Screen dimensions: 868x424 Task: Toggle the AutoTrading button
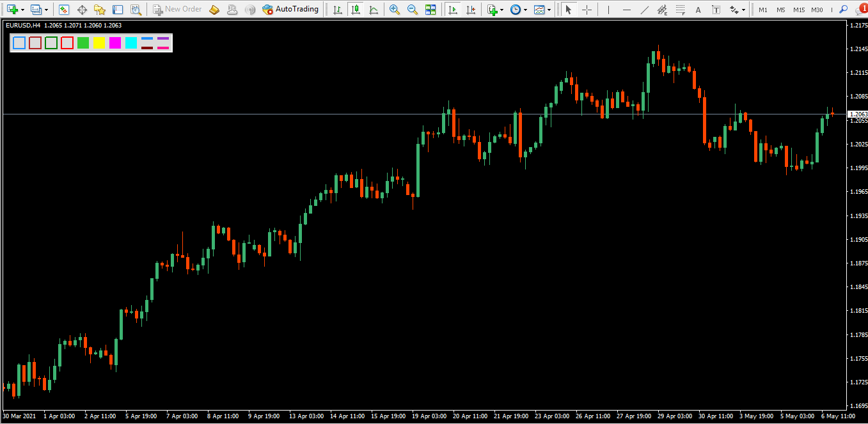pyautogui.click(x=290, y=10)
